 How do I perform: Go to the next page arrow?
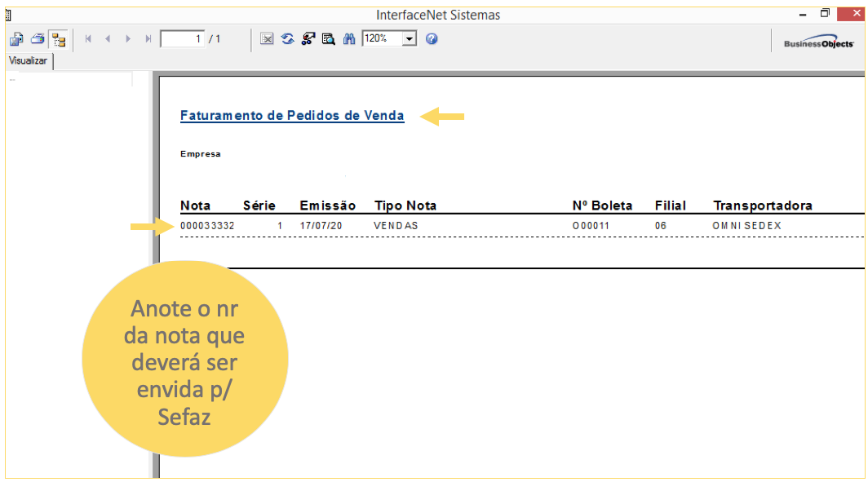(x=128, y=38)
